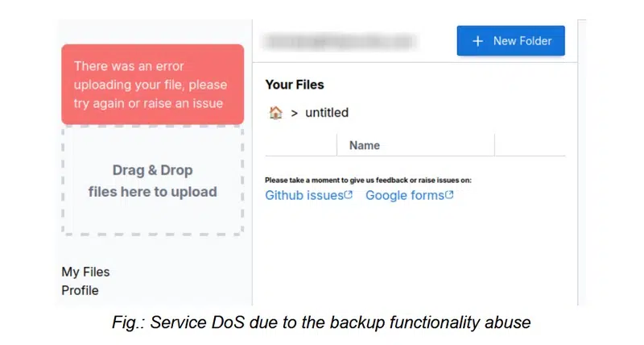The height and width of the screenshot is (345, 644).
Task: Navigate to My Files in the sidebar
Action: point(85,272)
